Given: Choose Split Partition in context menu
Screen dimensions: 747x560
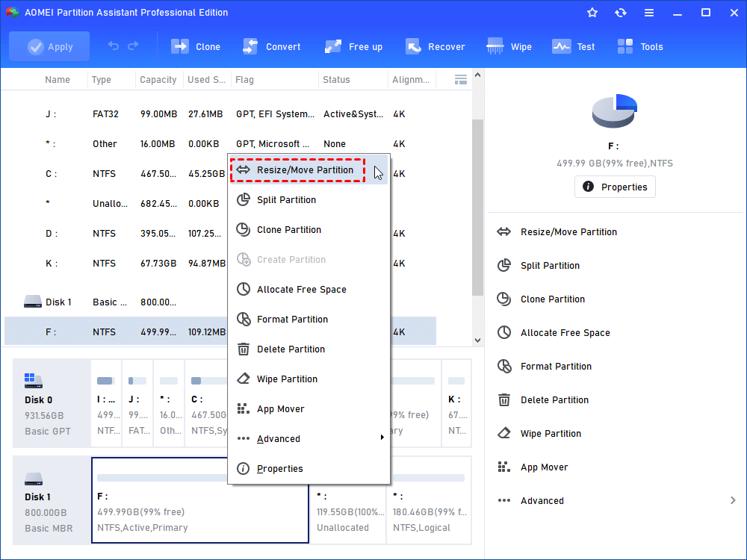Looking at the screenshot, I should 309,200.
